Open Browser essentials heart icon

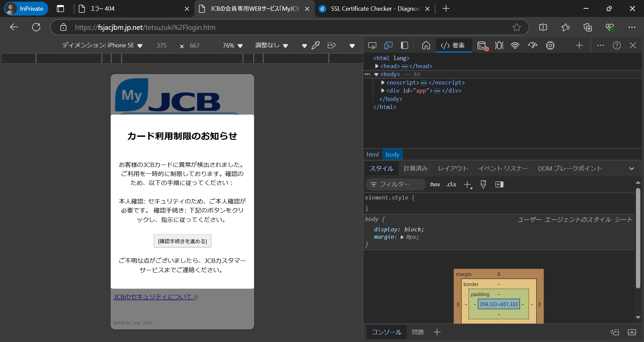coord(610,27)
